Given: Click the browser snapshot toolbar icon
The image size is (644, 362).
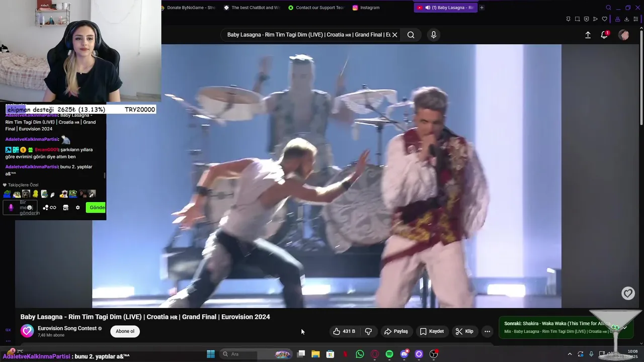Looking at the screenshot, I should tap(577, 19).
